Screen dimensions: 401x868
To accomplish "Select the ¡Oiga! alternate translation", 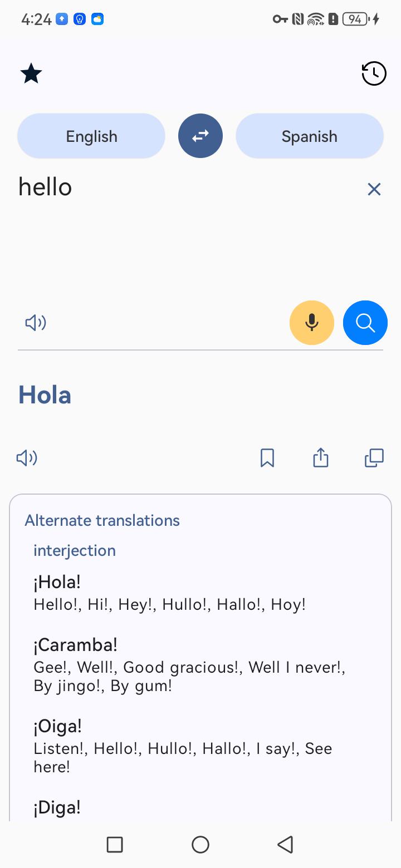I will 58,726.
